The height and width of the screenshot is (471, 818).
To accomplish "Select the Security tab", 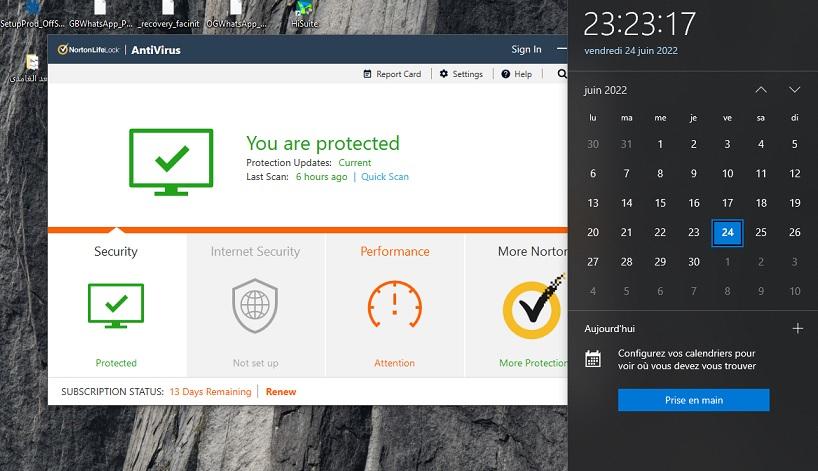I will [x=117, y=305].
